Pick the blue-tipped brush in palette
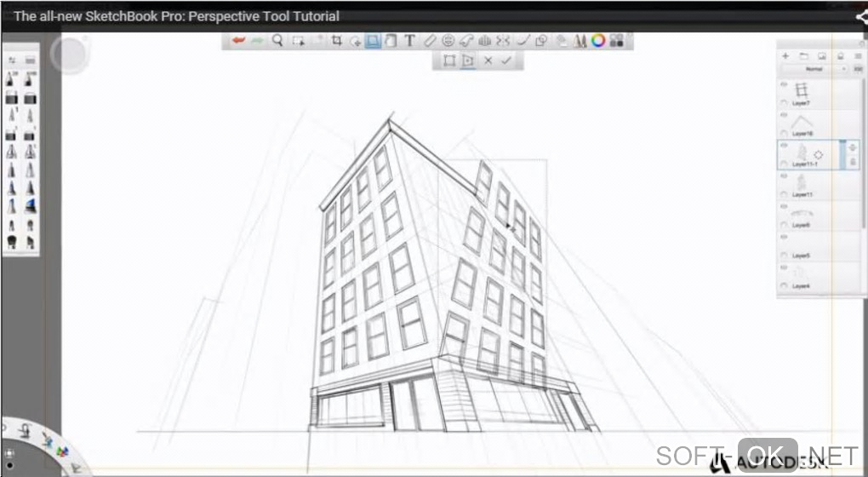 point(31,205)
